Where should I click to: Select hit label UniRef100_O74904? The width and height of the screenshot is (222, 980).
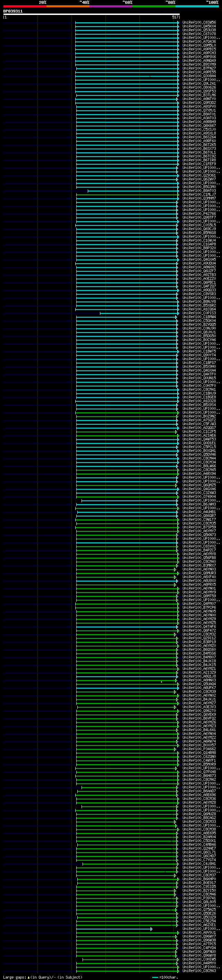(x=199, y=496)
